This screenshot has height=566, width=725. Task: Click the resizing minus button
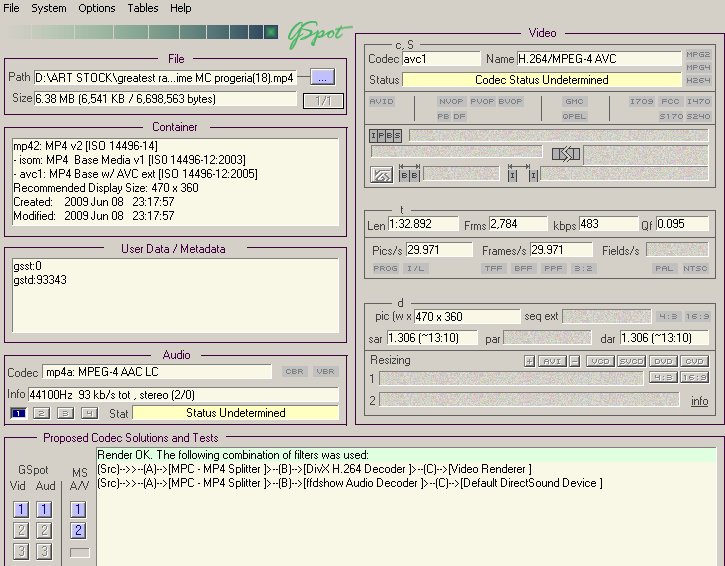575,361
